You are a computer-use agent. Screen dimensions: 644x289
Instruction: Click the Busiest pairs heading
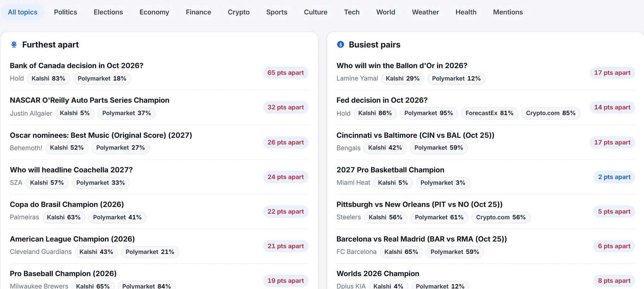click(375, 45)
